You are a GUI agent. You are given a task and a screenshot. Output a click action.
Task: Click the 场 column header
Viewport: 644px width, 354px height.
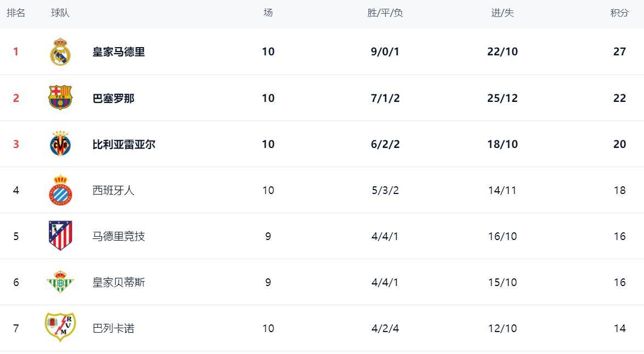[268, 13]
